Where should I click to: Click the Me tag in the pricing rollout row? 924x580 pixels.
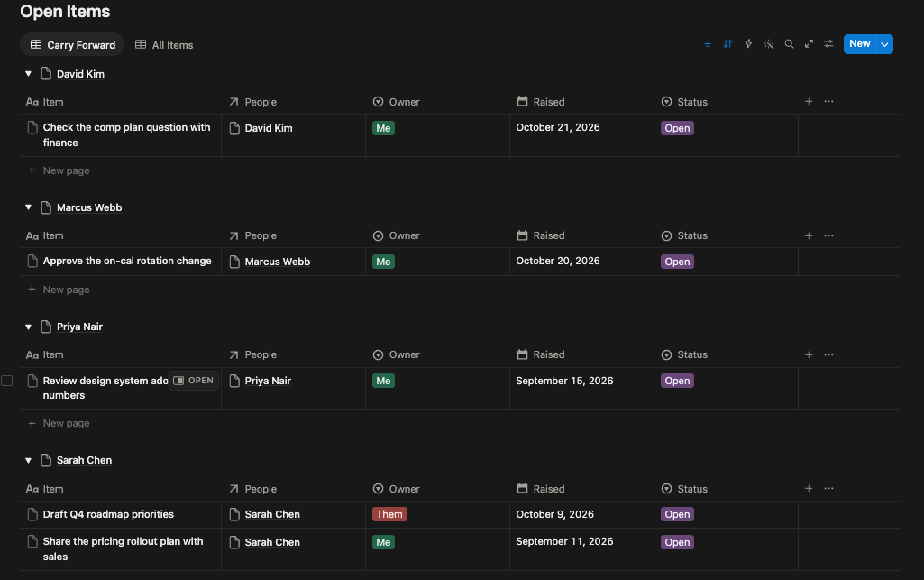(x=384, y=542)
